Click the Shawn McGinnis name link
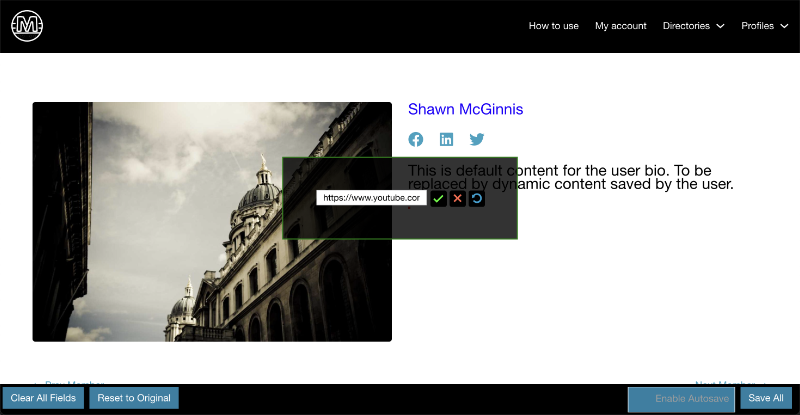The image size is (800, 415). [465, 110]
